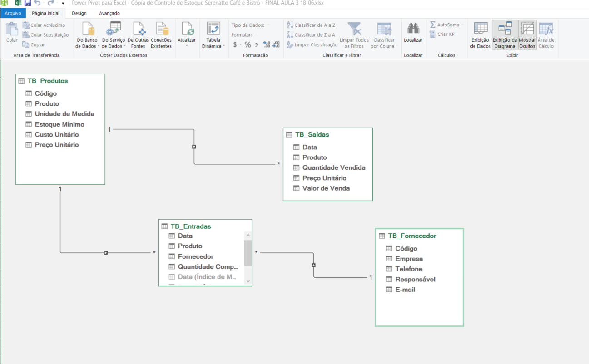Toggle Exibição de Diagrama view

505,35
